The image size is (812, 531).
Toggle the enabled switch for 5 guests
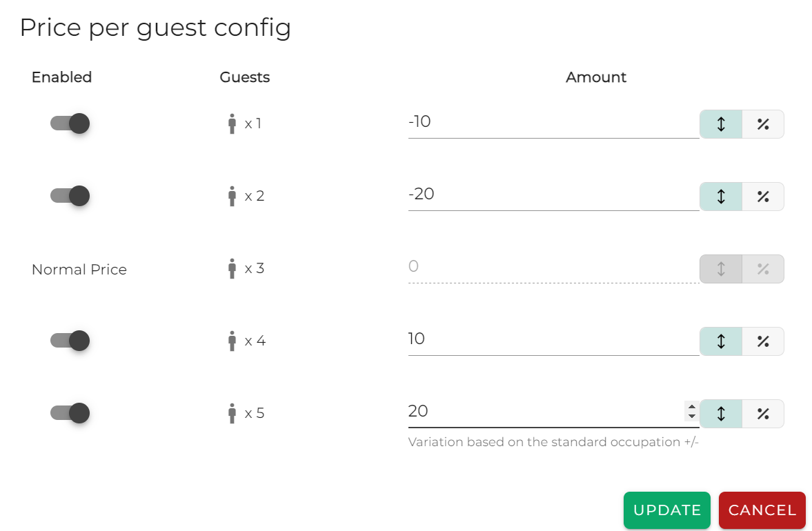click(70, 414)
